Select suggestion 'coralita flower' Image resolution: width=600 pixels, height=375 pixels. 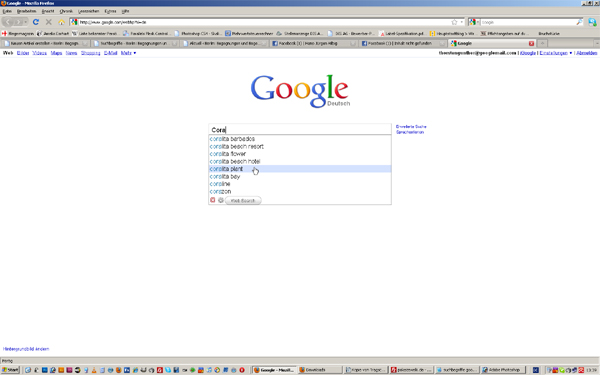[300, 154]
